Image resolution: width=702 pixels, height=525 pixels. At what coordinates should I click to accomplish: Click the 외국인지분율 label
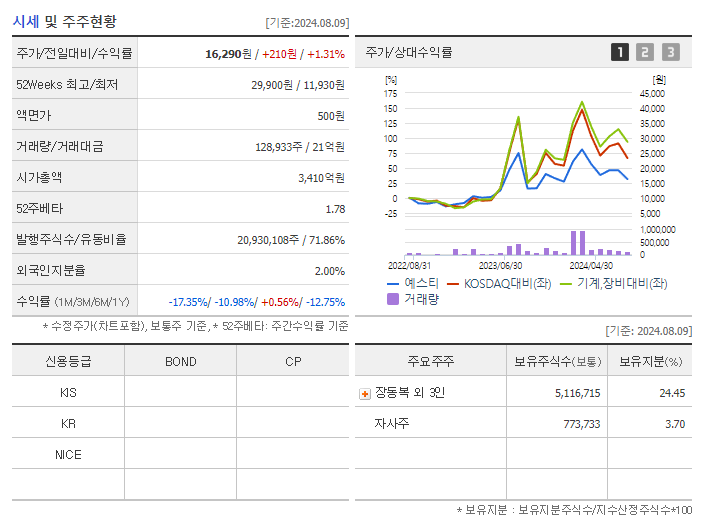(x=51, y=270)
